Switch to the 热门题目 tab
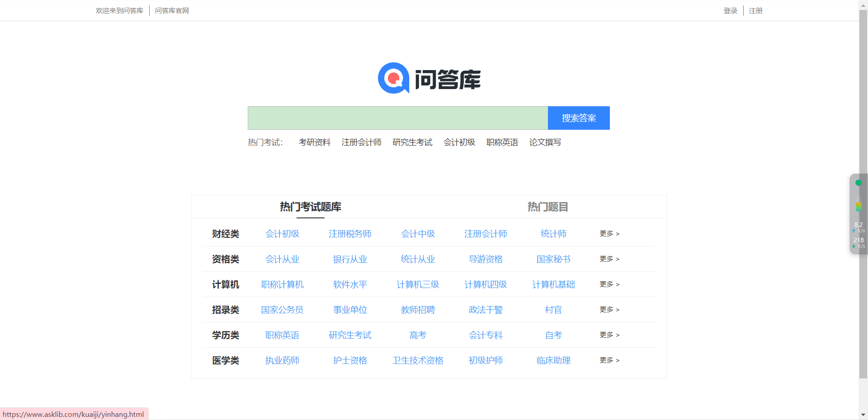Image resolution: width=868 pixels, height=420 pixels. pyautogui.click(x=547, y=207)
